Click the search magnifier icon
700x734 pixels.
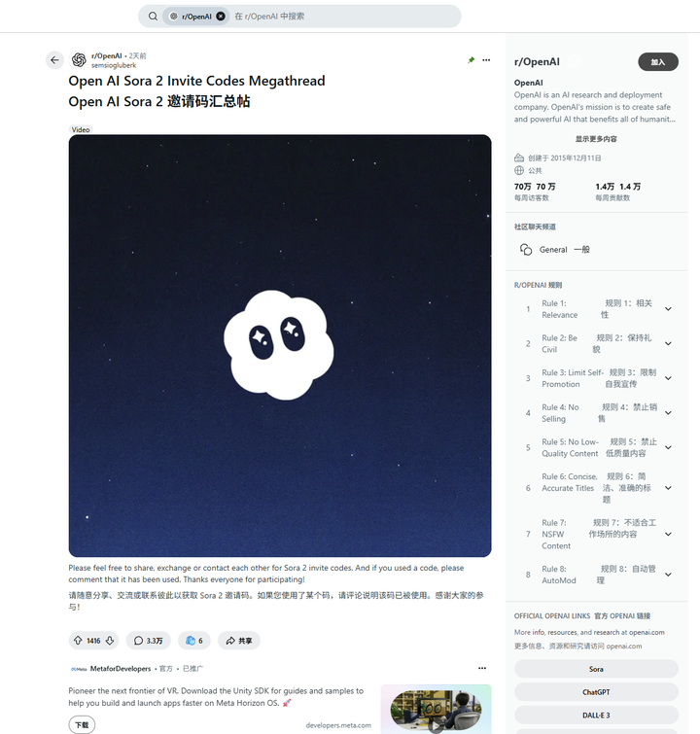[x=153, y=17]
